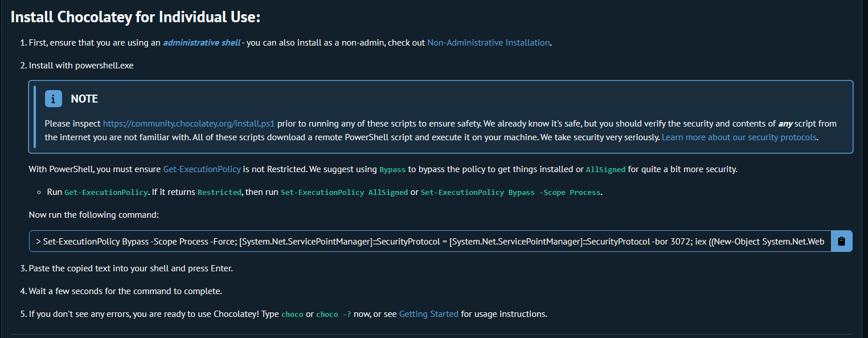Click the green Restricted code text
Screen dimensions: 868x338
[x=219, y=193]
